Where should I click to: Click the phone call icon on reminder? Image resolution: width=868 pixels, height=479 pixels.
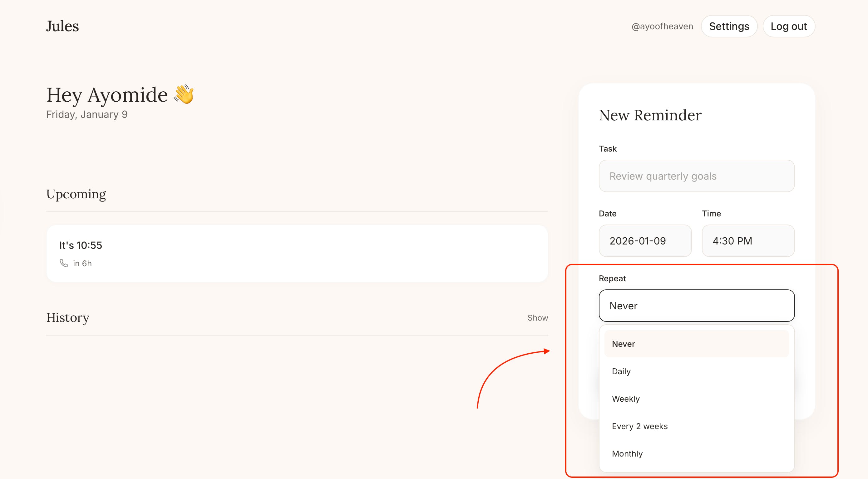point(64,263)
